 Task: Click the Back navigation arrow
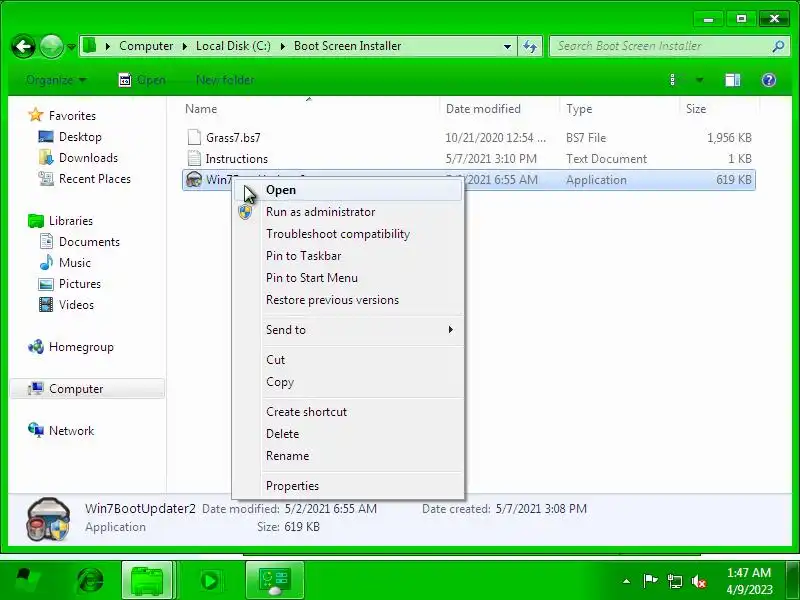click(x=23, y=47)
